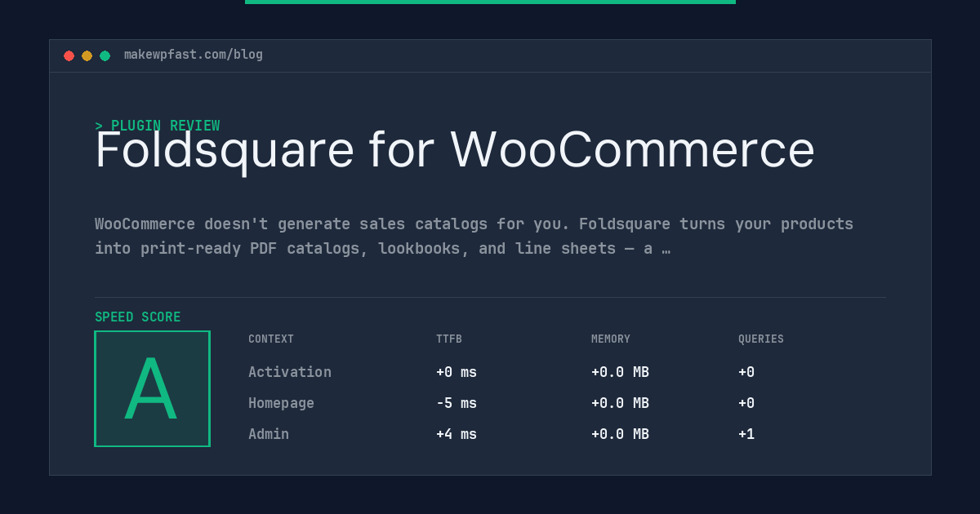Click the Activation memory value
The width and height of the screenshot is (980, 514).
coord(620,372)
